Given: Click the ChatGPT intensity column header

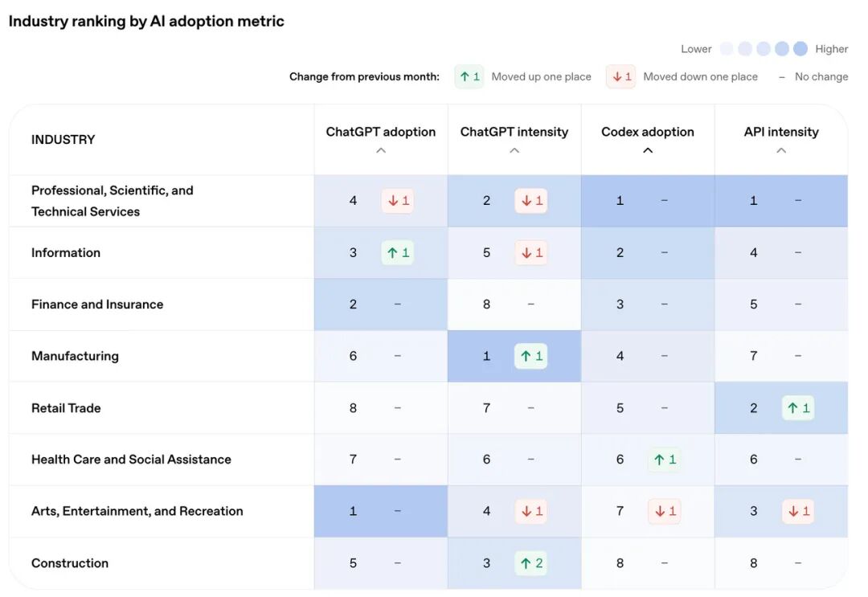Looking at the screenshot, I should coord(514,132).
